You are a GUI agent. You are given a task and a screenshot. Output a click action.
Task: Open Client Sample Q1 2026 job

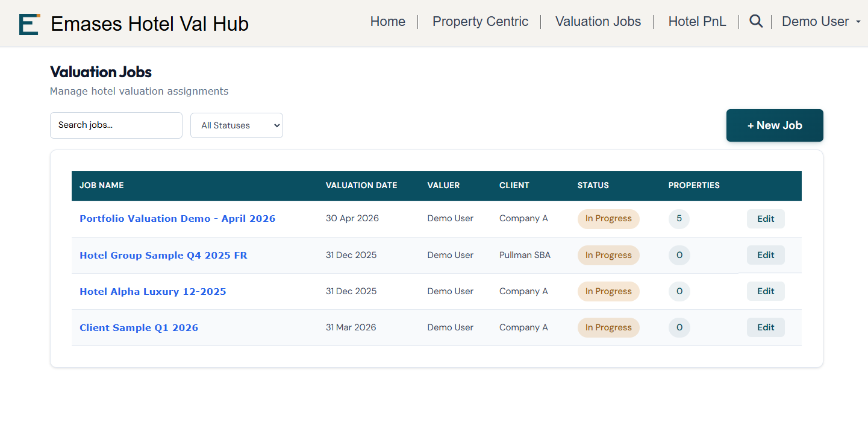tap(139, 328)
